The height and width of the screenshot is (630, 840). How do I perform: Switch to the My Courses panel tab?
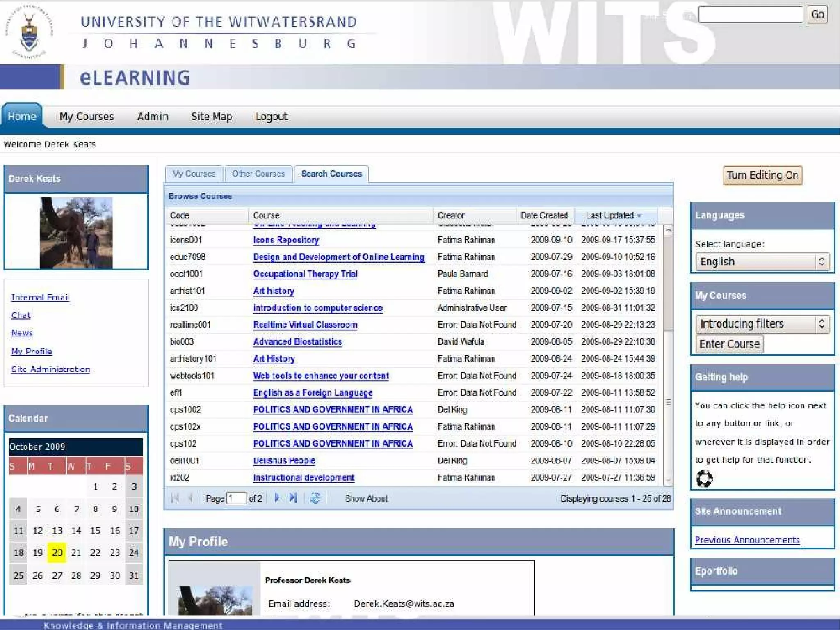click(x=194, y=174)
